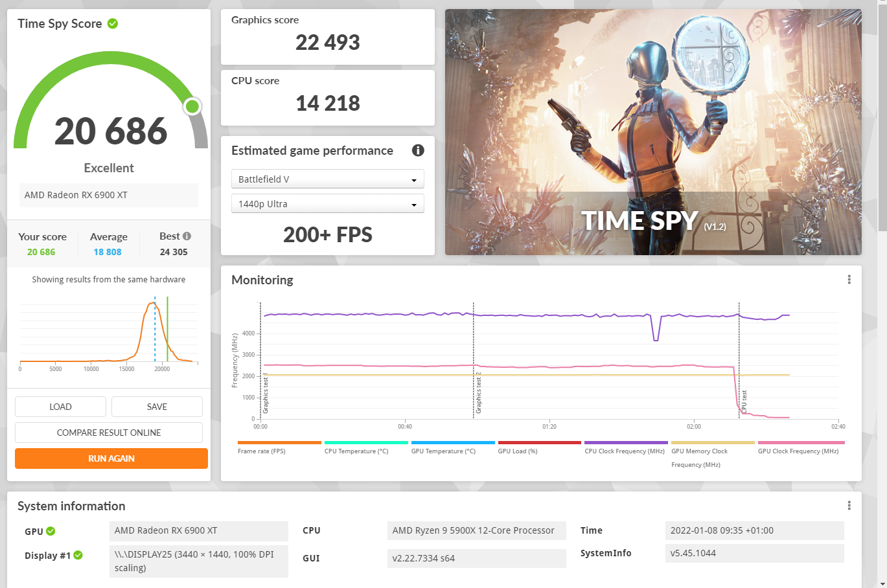Click the GUI version v2.22.7334 s64
887x588 pixels.
coord(477,558)
